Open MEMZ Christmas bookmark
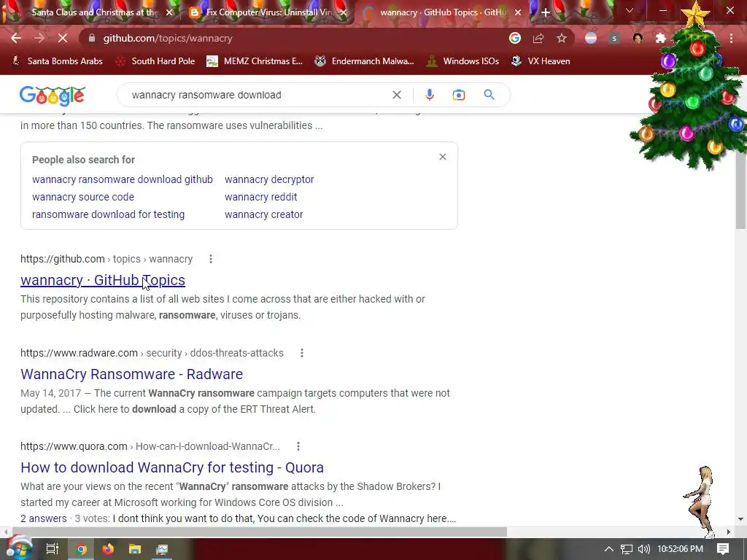 tap(255, 61)
